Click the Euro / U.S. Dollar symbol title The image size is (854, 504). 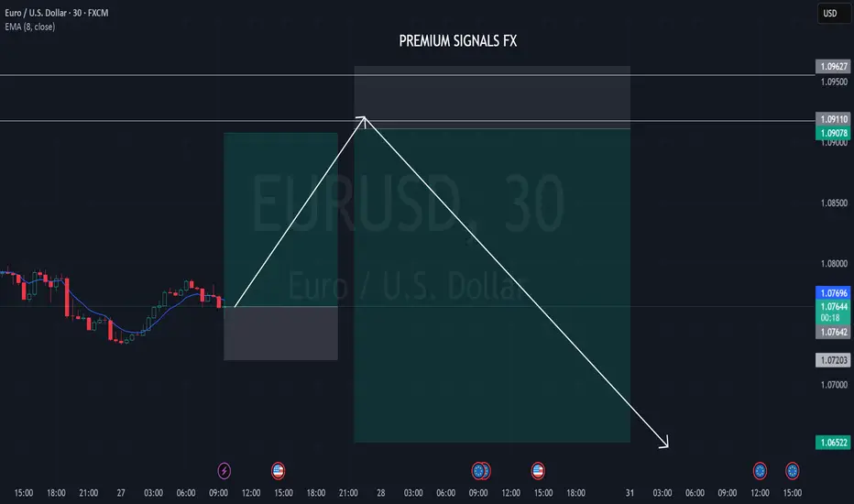pyautogui.click(x=57, y=13)
